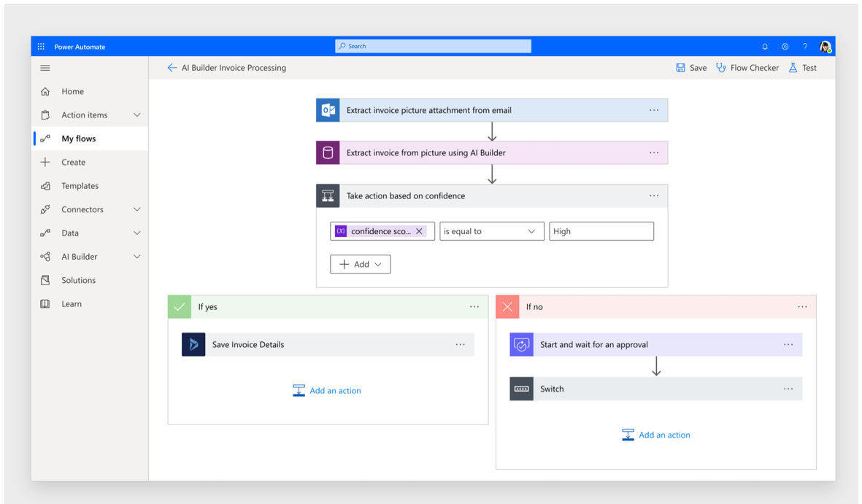Open more options for AI Builder step
Screen dimensions: 862x504
(654, 152)
